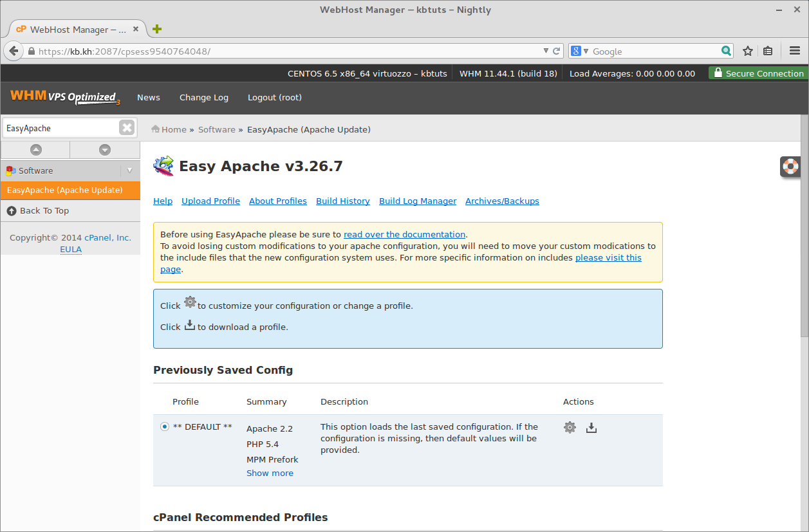Open a new tab with plus icon
This screenshot has height=532, width=809.
pyautogui.click(x=157, y=29)
